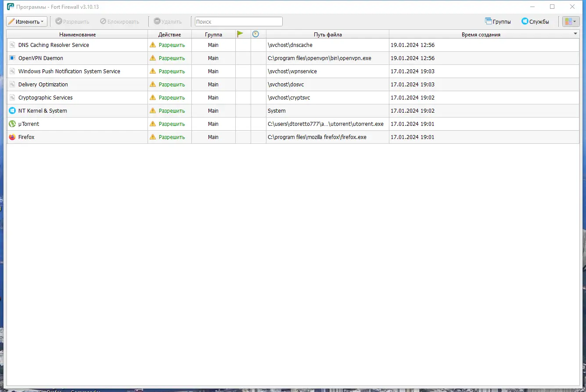Click warning icon in DNS Caching Resolver row
The height and width of the screenshot is (392, 586).
pos(153,45)
